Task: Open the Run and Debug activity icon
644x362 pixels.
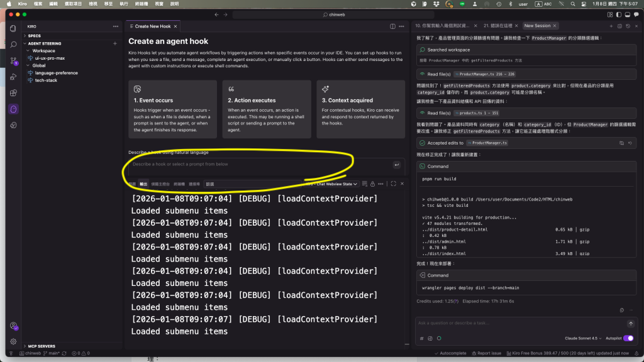Action: (x=13, y=77)
